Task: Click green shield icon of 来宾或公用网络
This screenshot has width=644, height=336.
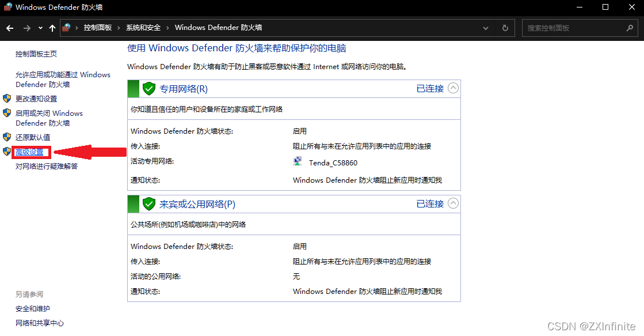Action: [x=148, y=203]
